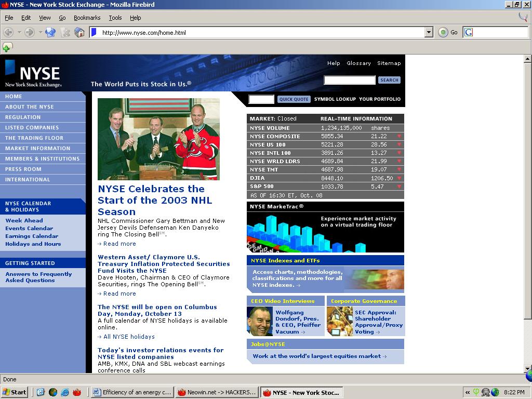Click the Google search engine icon
This screenshot has width=532, height=399.
469,33
